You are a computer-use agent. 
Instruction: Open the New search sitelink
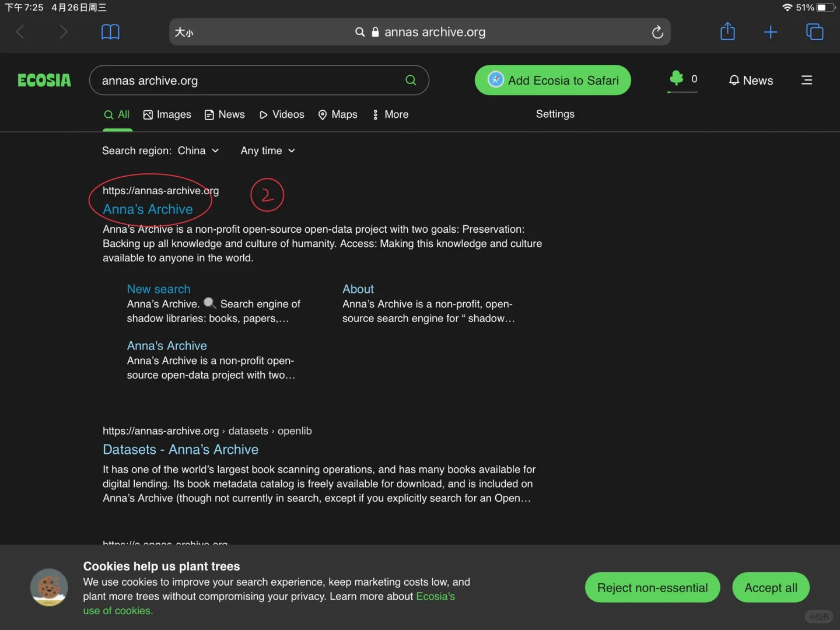point(159,289)
